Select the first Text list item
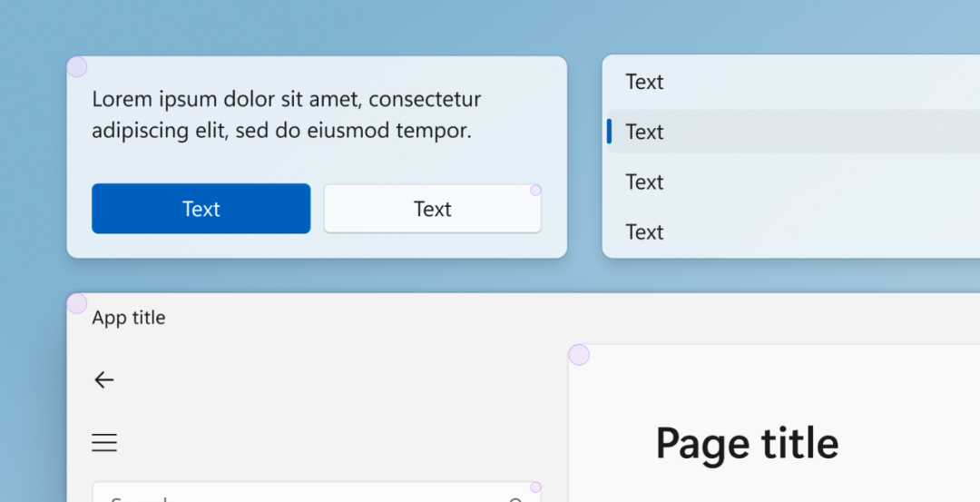 pos(645,82)
